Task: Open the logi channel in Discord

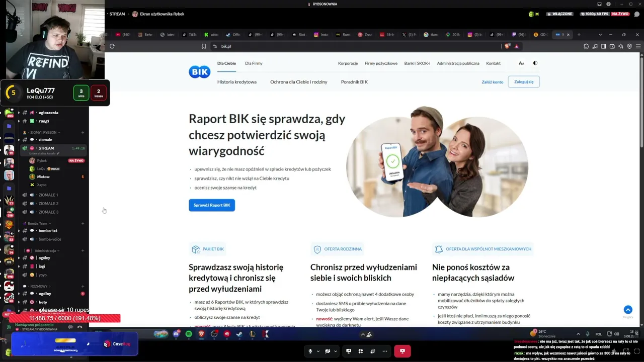Action: point(42,266)
